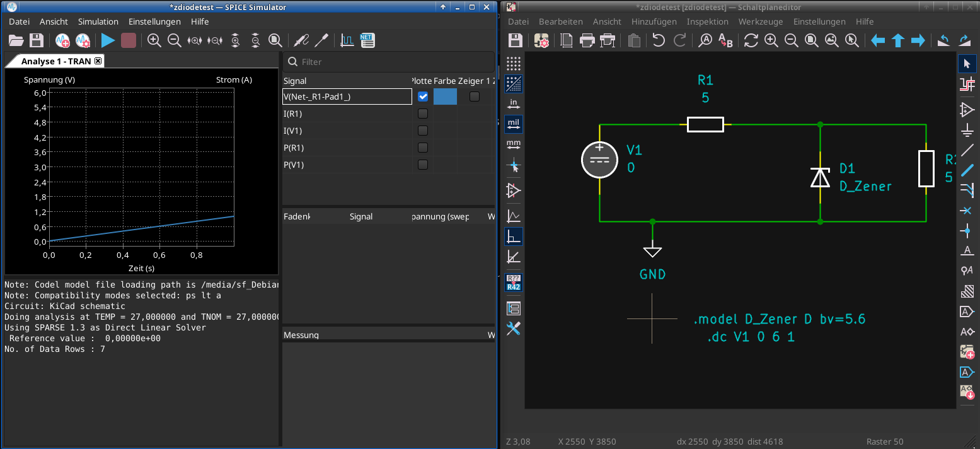Enable plotting for I(R1) signal
This screenshot has height=449, width=980.
tap(423, 114)
